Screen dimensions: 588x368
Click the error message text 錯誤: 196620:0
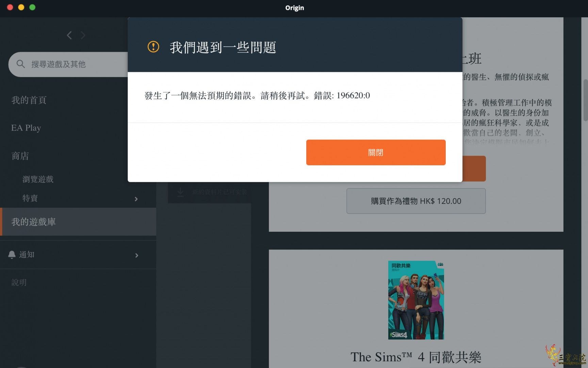click(x=342, y=96)
